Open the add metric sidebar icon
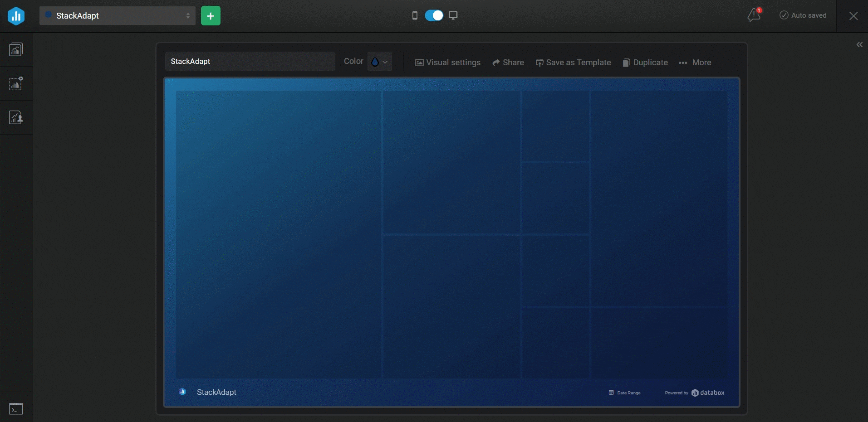868x422 pixels. [16, 83]
